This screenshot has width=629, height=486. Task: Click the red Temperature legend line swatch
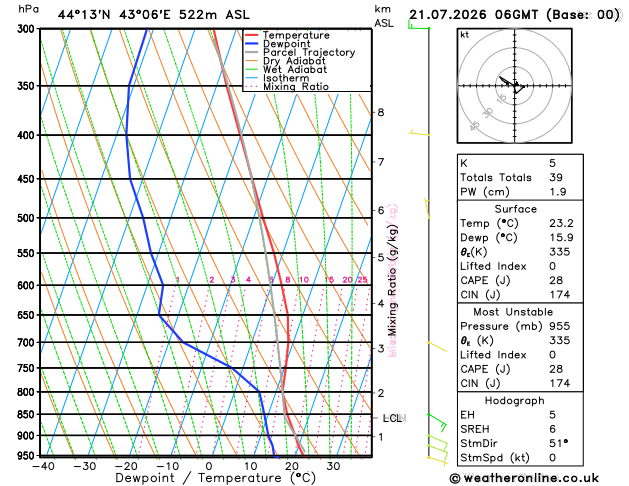tap(252, 35)
